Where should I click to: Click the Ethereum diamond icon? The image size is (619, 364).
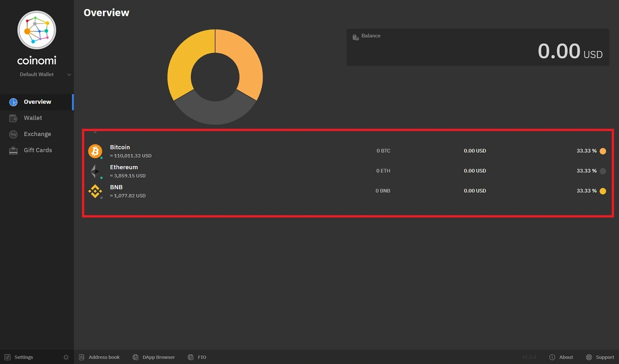(95, 171)
